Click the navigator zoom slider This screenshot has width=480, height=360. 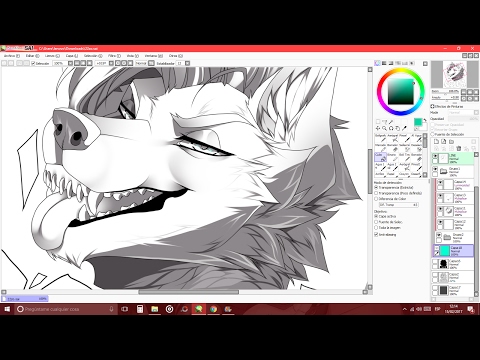pos(445,93)
